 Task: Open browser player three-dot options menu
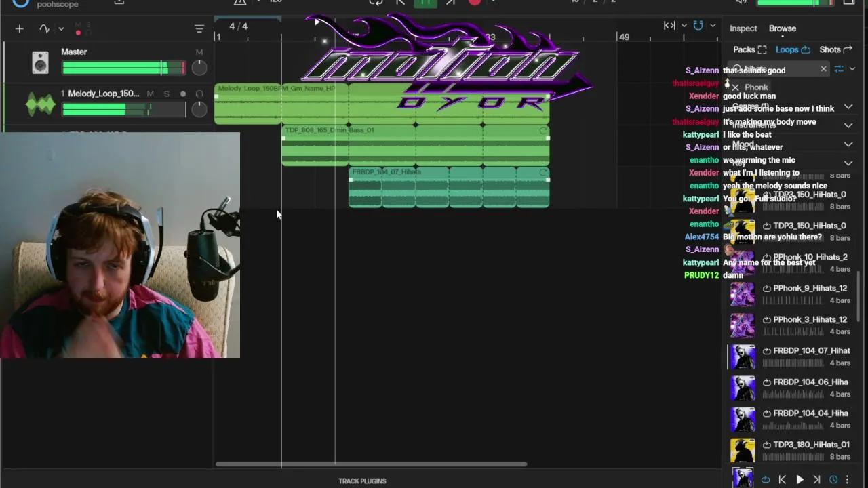click(847, 479)
